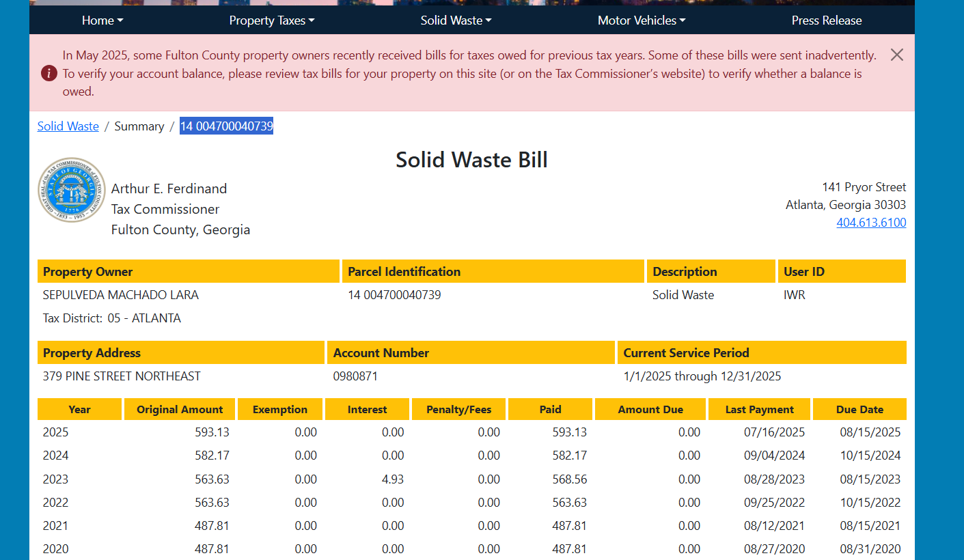Open the Home dropdown menu
This screenshot has height=560, width=964.
tap(102, 20)
